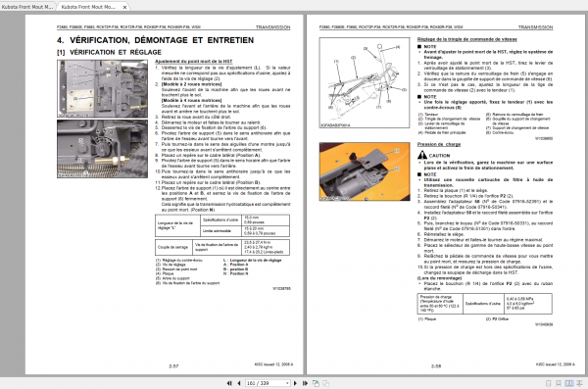588x389 pixels.
Task: Click the previous view navigation icon
Action: (x=316, y=383)
